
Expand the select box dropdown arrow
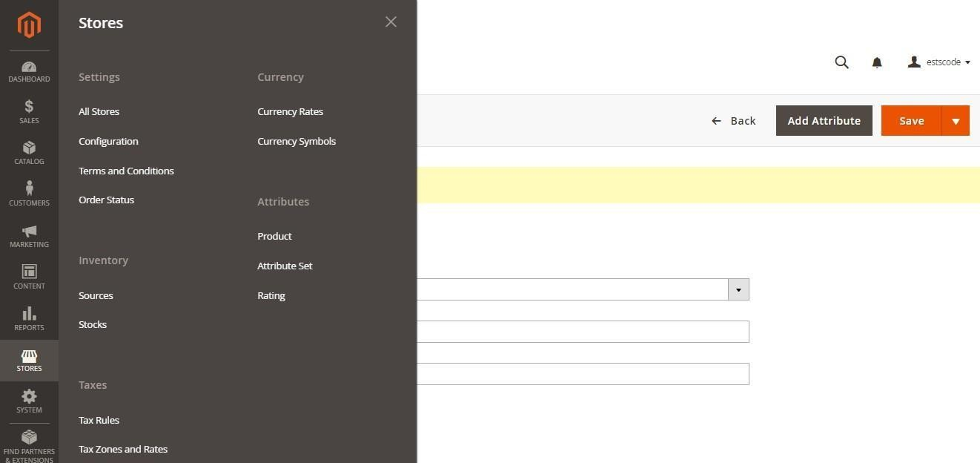click(x=738, y=289)
